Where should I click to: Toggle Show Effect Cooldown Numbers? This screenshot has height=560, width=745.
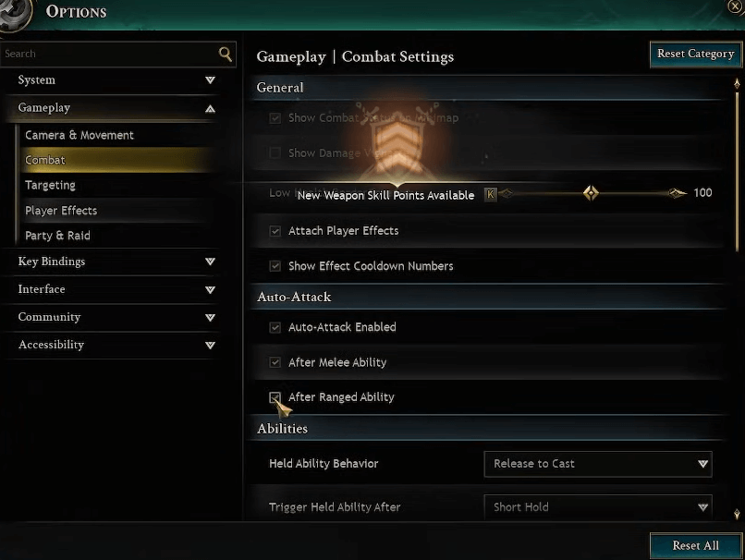[275, 265]
